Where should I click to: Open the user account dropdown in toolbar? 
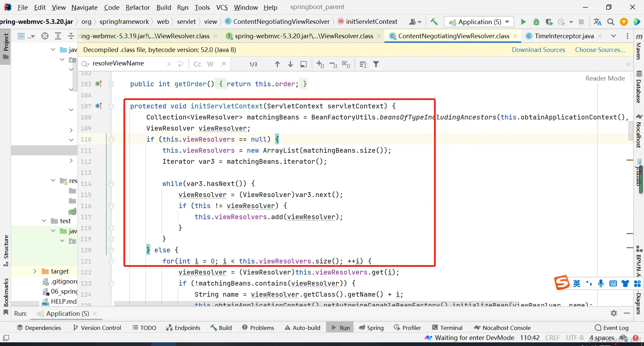415,22
